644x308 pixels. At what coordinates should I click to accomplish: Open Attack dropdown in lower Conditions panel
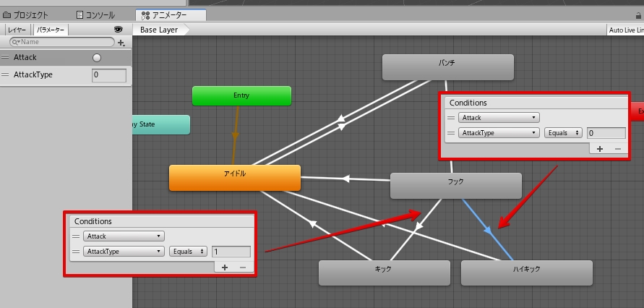click(x=124, y=236)
